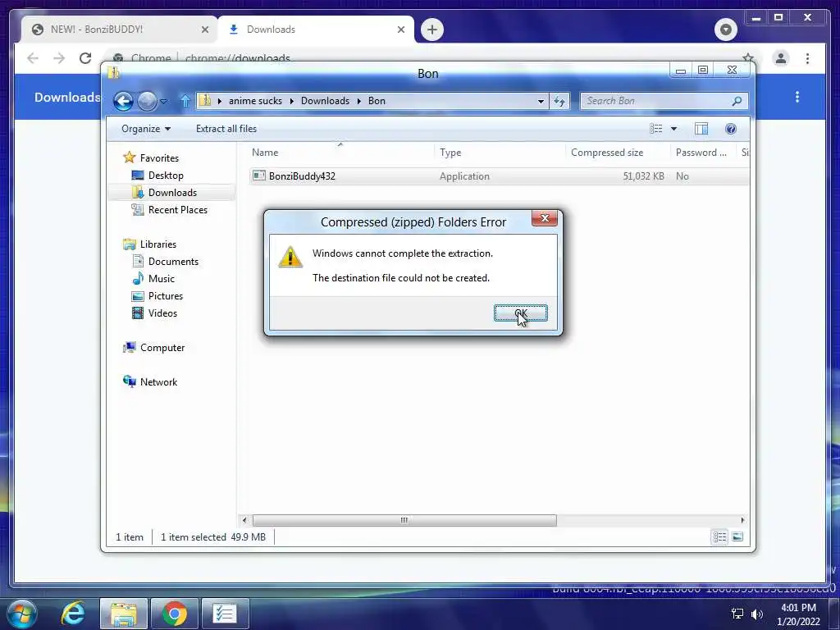Sort by the Name column header
The image size is (840, 630).
tap(340, 153)
